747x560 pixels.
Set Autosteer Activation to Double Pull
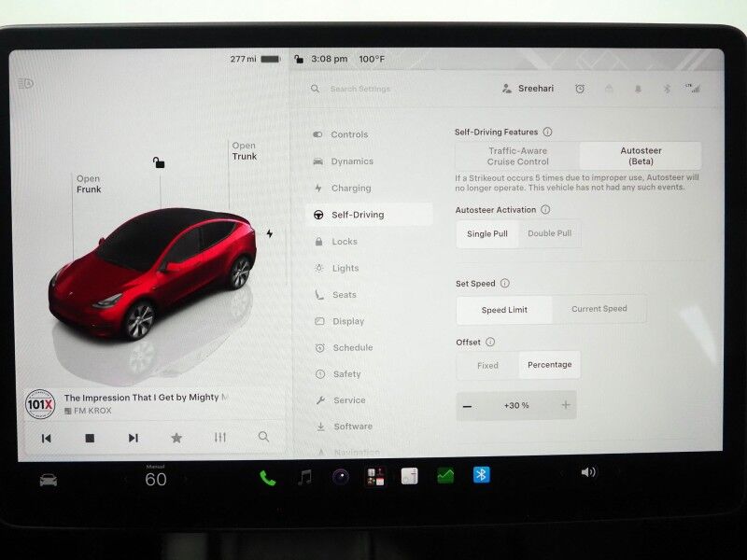coord(549,233)
